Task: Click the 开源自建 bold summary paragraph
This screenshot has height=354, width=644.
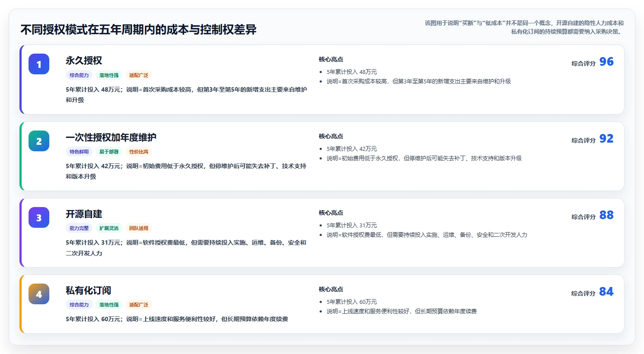Action: pyautogui.click(x=186, y=248)
